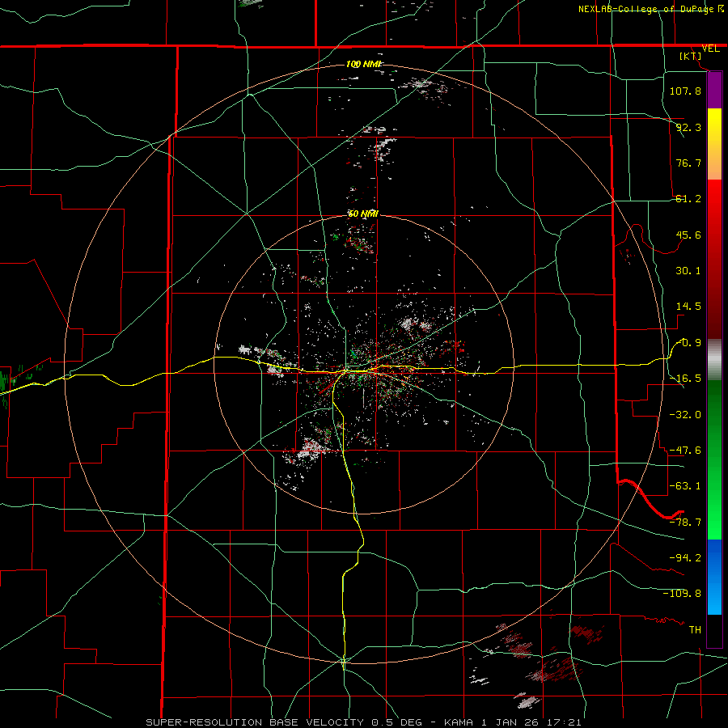Screen dimensions: 728x728
Task: Click the 107.8 scale value
Action: click(x=685, y=91)
